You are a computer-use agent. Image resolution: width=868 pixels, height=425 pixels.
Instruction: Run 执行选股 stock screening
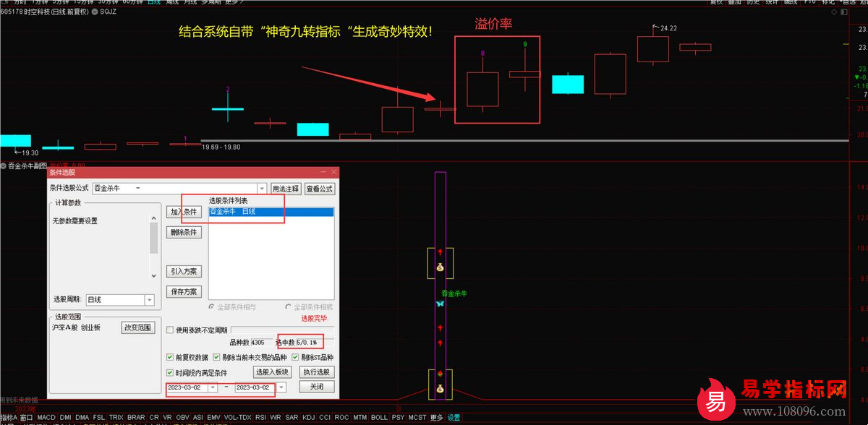(x=316, y=372)
